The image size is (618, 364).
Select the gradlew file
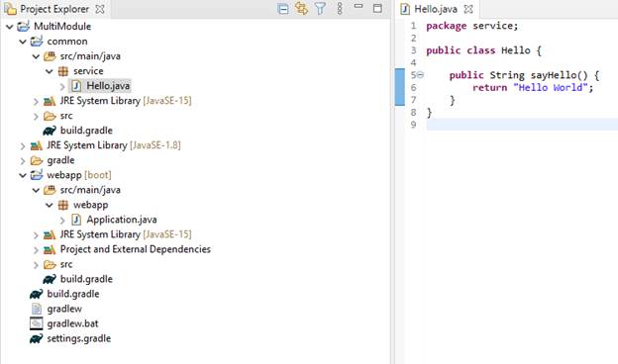click(x=64, y=309)
